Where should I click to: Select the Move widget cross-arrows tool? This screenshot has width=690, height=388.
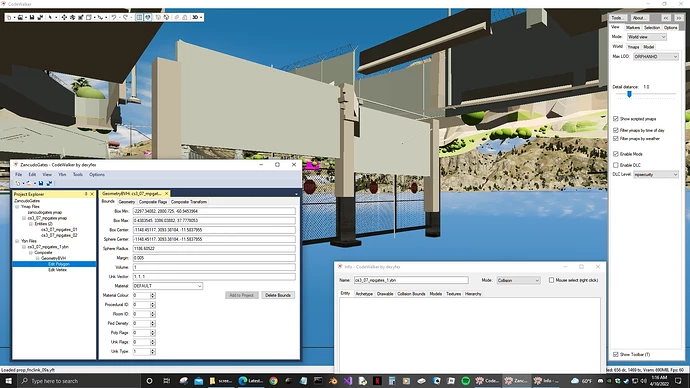64,17
